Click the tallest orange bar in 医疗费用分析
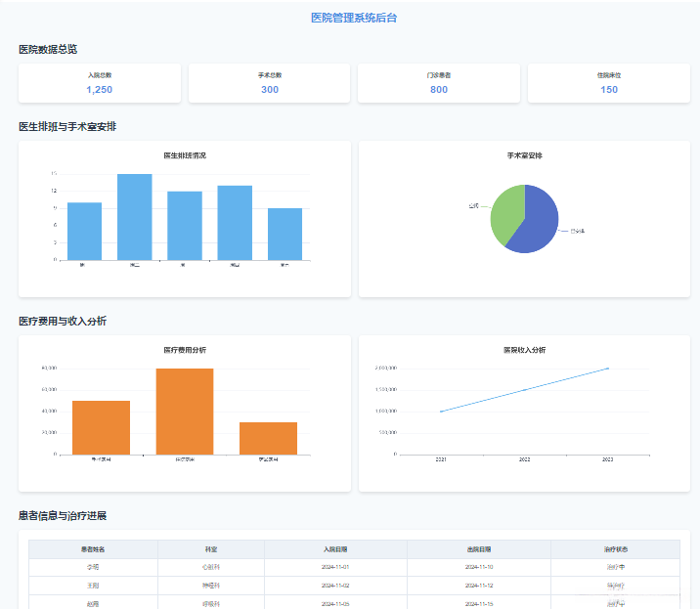The width and height of the screenshot is (700, 609). (x=185, y=412)
